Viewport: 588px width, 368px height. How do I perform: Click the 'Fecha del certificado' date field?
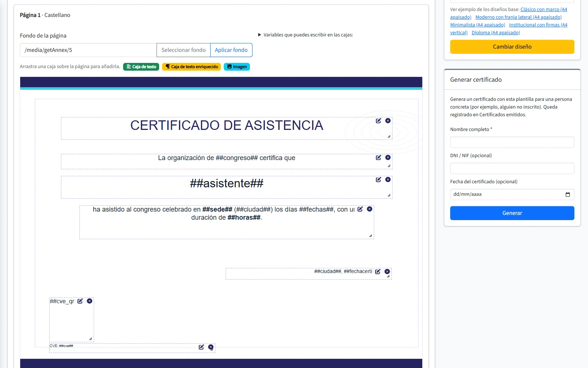coord(512,195)
